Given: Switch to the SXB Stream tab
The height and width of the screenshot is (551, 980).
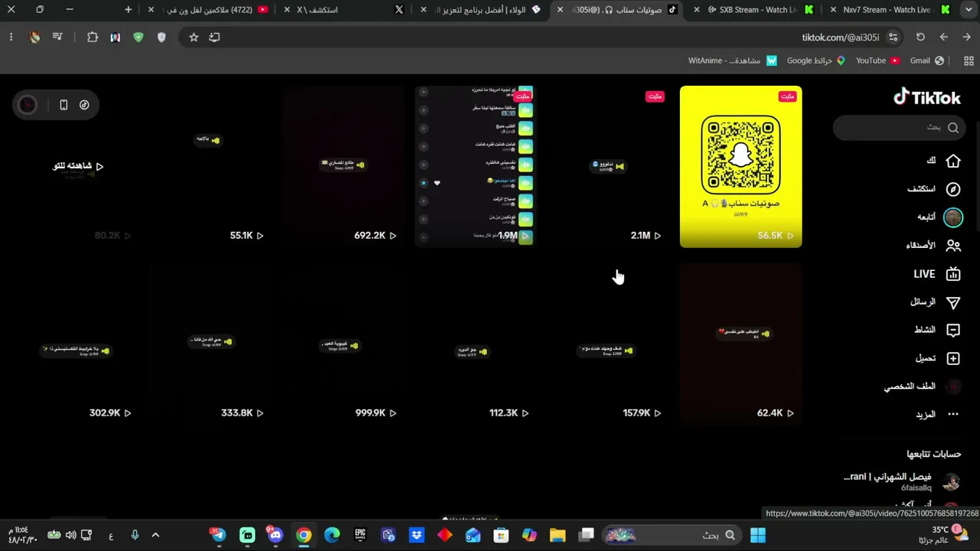Looking at the screenshot, I should 754,10.
